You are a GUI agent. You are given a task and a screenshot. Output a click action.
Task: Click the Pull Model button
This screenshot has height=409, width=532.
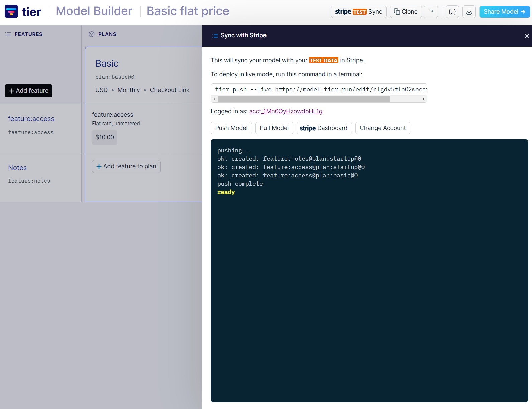coord(274,128)
